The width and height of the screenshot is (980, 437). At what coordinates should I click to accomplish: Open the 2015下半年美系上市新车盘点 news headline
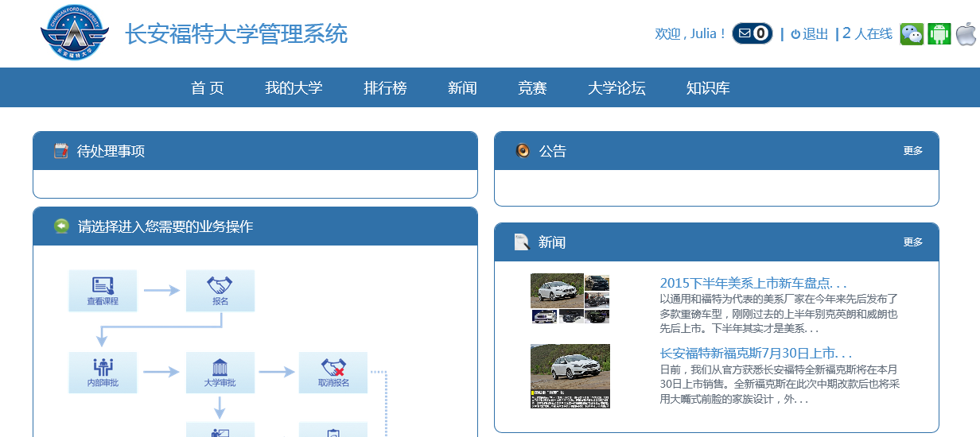(x=752, y=284)
